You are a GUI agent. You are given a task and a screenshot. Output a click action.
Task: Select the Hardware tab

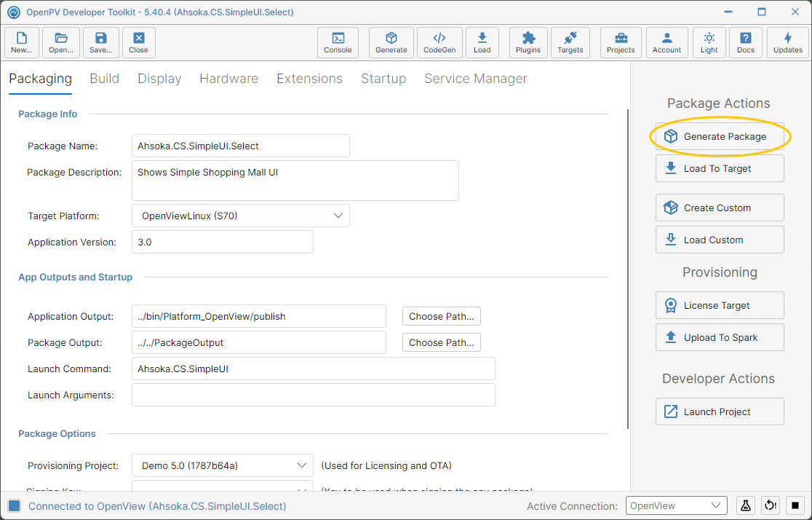tap(229, 79)
